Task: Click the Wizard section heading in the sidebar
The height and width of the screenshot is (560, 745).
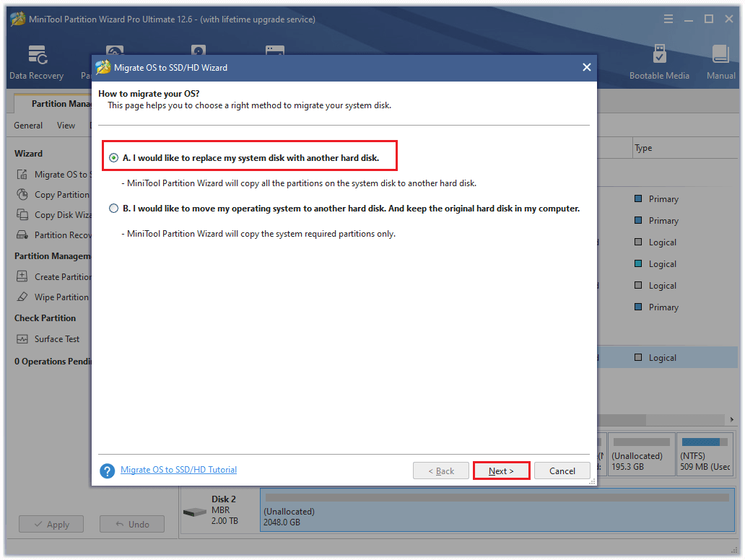Action: (28, 154)
